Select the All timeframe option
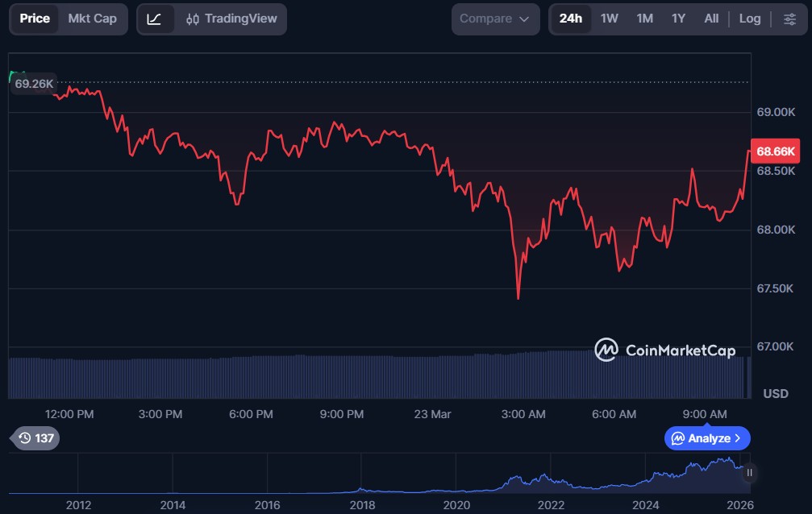The width and height of the screenshot is (812, 514). (x=710, y=18)
